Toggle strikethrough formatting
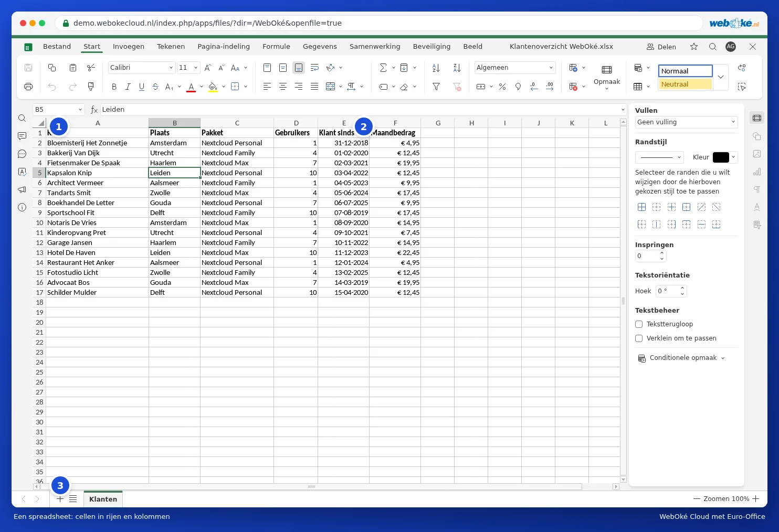Image resolution: width=779 pixels, height=532 pixels. (155, 87)
